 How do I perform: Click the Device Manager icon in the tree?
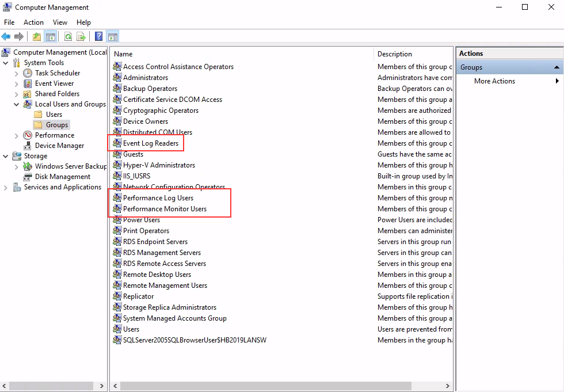coord(28,146)
